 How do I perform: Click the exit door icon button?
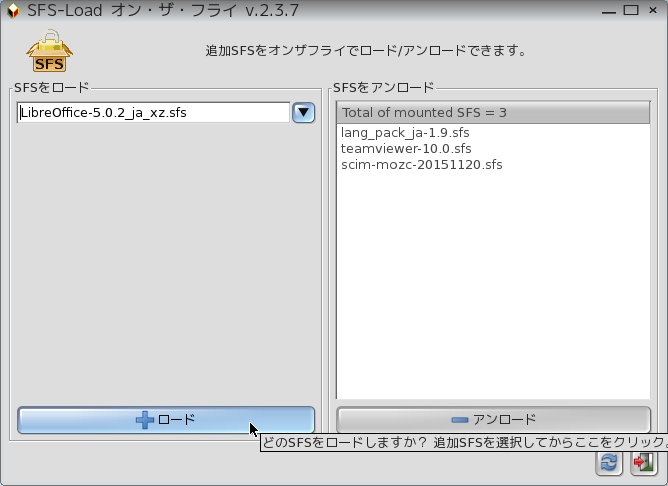point(644,462)
